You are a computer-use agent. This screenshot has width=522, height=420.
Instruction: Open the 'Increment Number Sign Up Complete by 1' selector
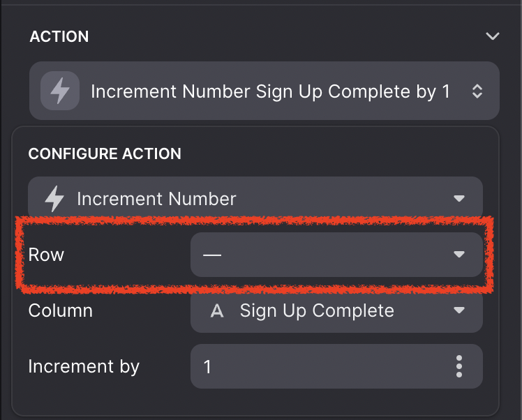(x=264, y=91)
